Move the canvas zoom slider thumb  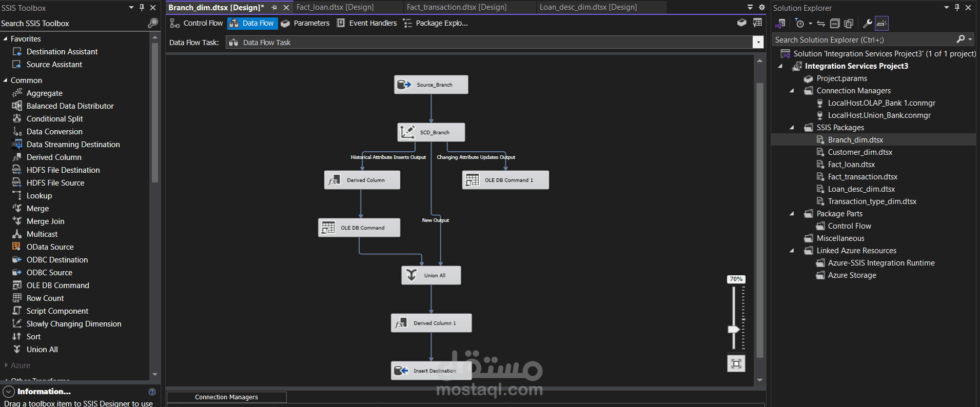(734, 329)
